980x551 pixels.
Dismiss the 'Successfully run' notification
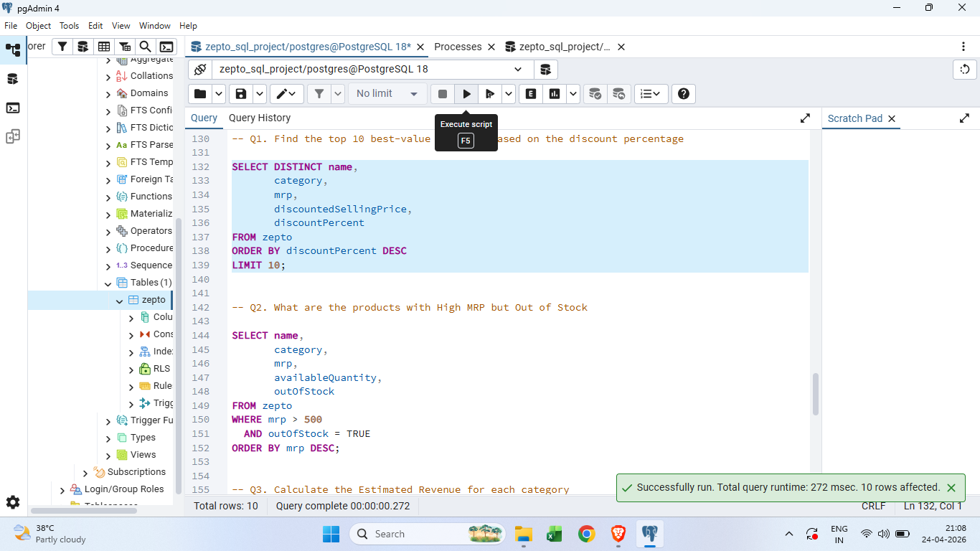click(951, 488)
